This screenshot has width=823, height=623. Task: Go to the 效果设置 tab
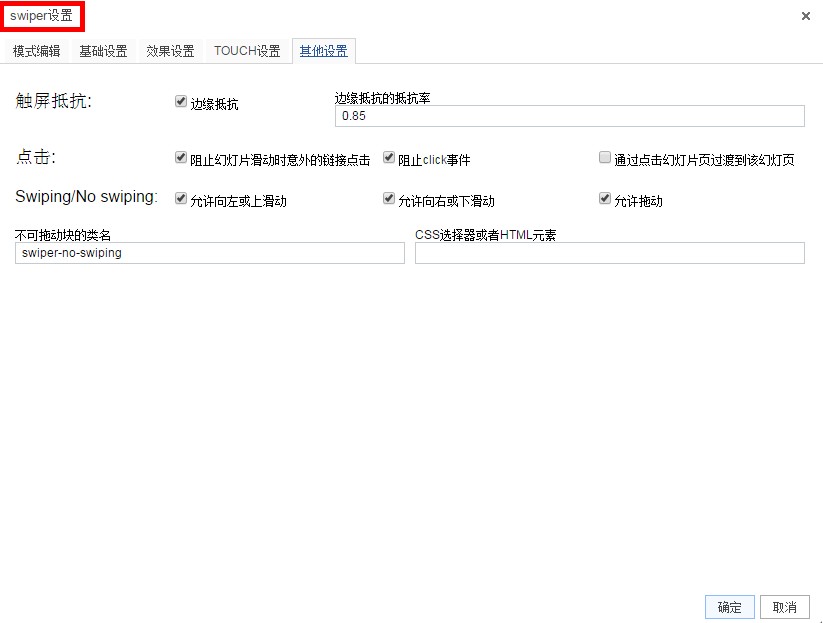(170, 51)
